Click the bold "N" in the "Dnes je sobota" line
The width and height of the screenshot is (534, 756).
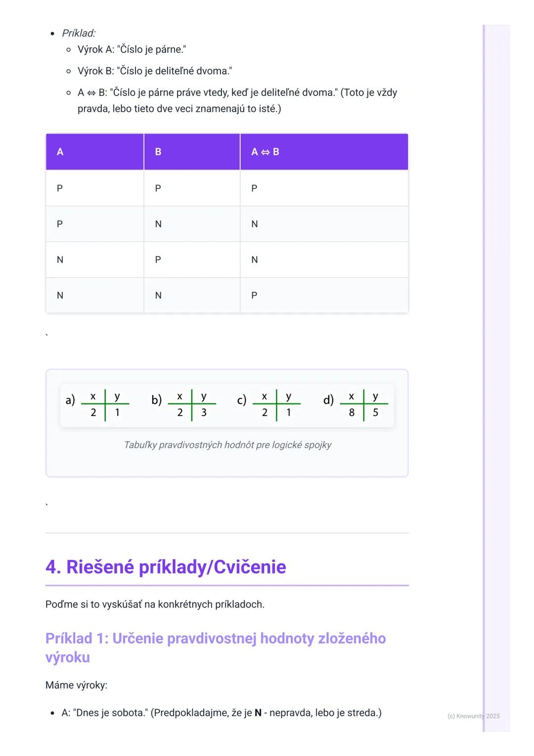[x=258, y=713]
